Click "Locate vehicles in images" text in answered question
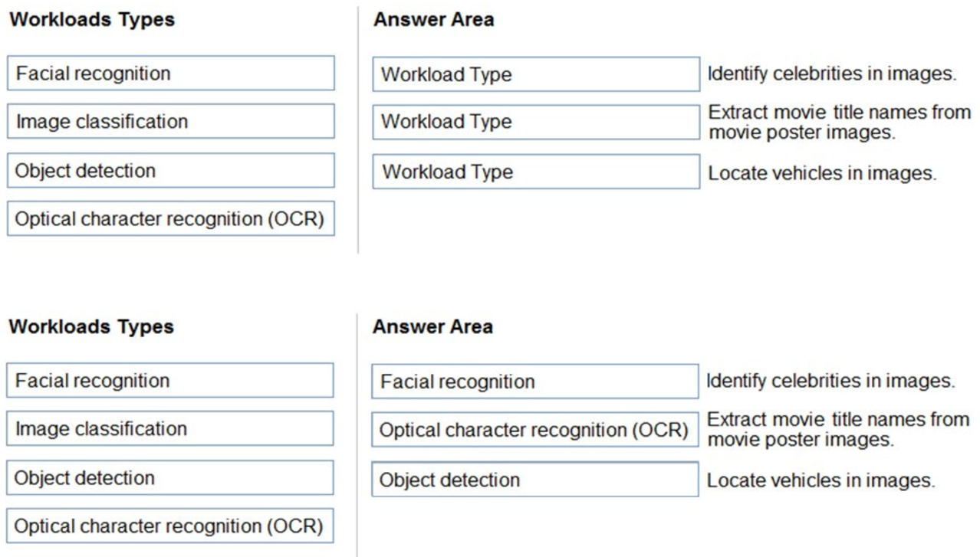Viewport: 980px width, 557px height. tap(821, 481)
